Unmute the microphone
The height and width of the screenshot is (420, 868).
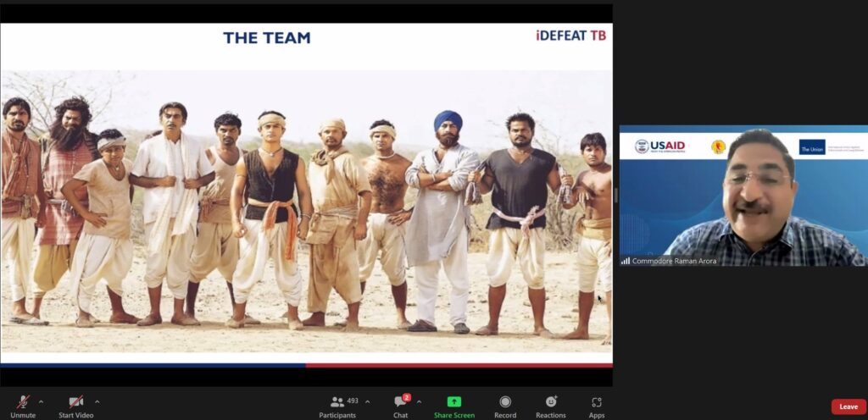coord(23,403)
